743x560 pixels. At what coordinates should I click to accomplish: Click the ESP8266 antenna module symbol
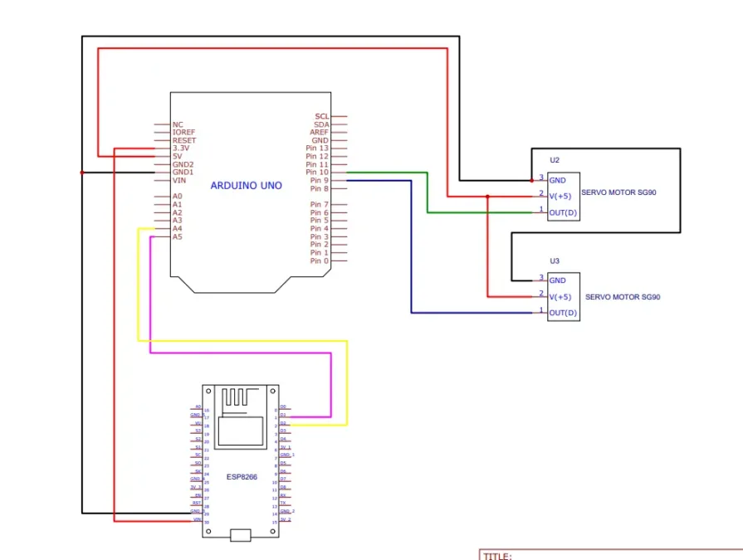[x=241, y=417]
